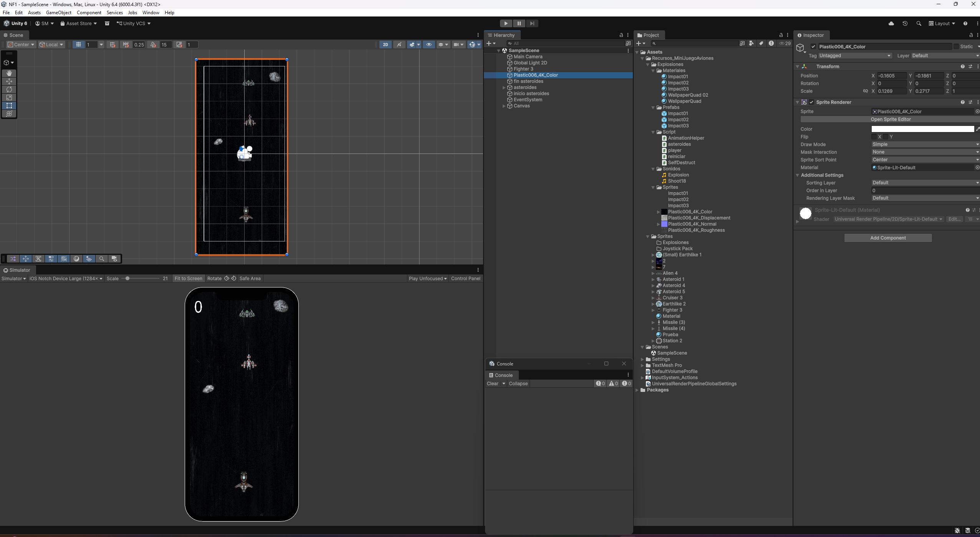Select the Rect tool in Scene toolbar
This screenshot has width=980, height=537.
[9, 106]
